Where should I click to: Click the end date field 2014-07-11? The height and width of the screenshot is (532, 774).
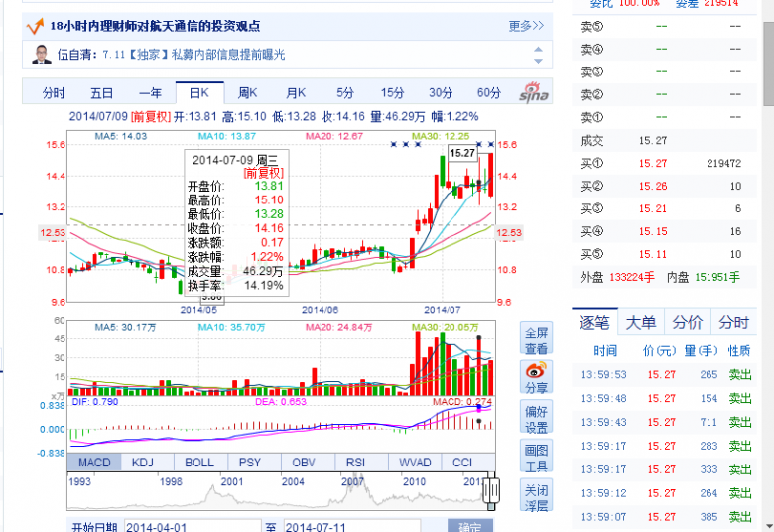point(352,527)
